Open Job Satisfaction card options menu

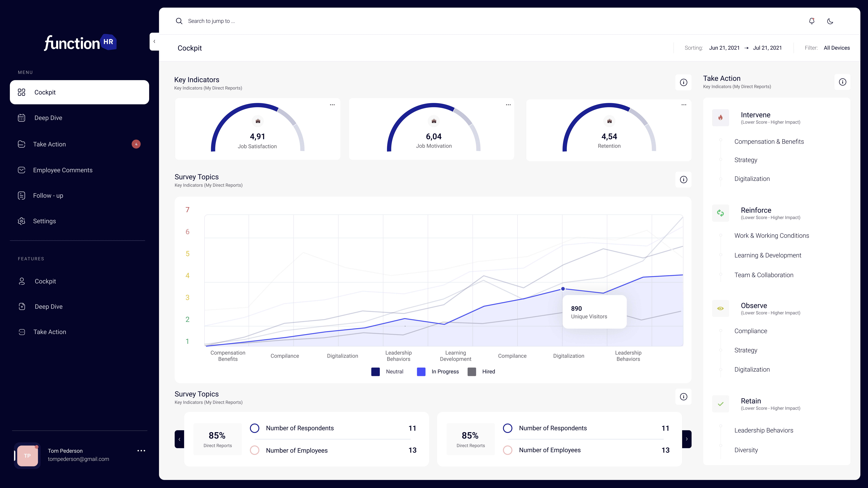click(x=332, y=105)
